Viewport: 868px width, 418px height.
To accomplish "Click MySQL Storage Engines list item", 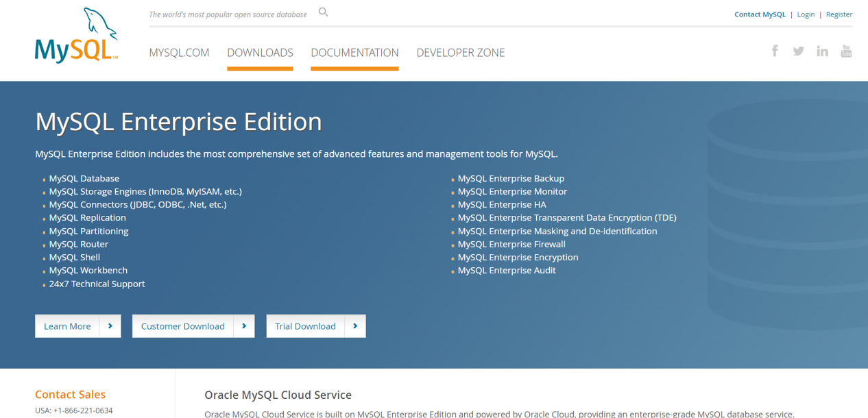I will click(x=145, y=191).
